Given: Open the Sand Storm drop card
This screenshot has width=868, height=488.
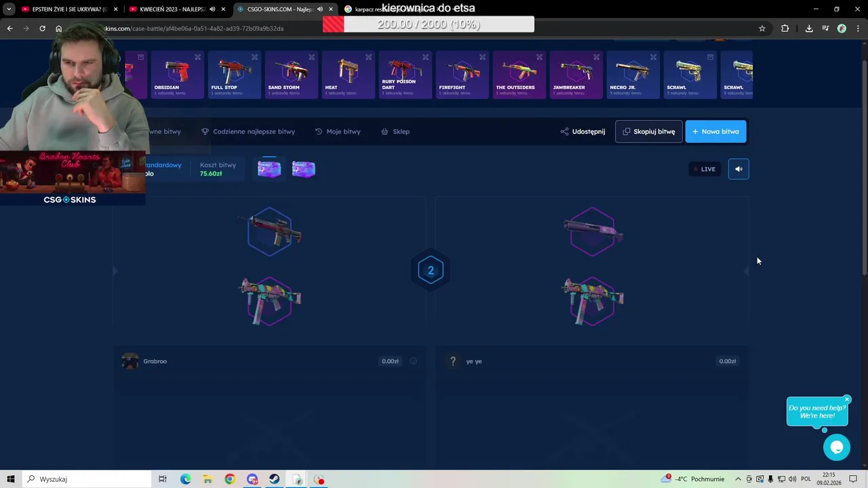Looking at the screenshot, I should (x=291, y=75).
